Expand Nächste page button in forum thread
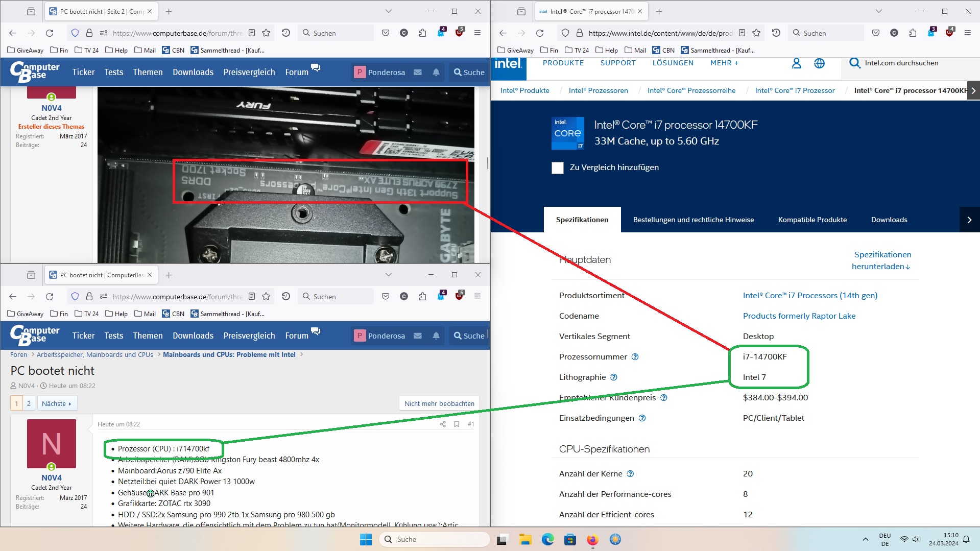 pyautogui.click(x=57, y=404)
